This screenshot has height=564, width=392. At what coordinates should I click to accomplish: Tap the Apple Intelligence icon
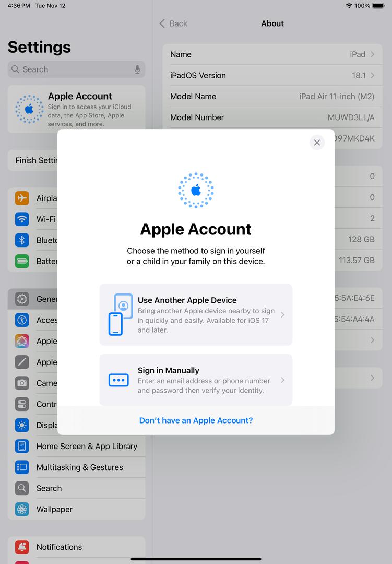[22, 341]
